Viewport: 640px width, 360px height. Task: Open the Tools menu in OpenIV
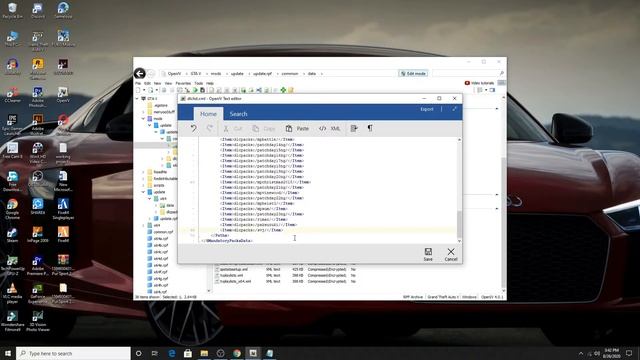(x=198, y=83)
